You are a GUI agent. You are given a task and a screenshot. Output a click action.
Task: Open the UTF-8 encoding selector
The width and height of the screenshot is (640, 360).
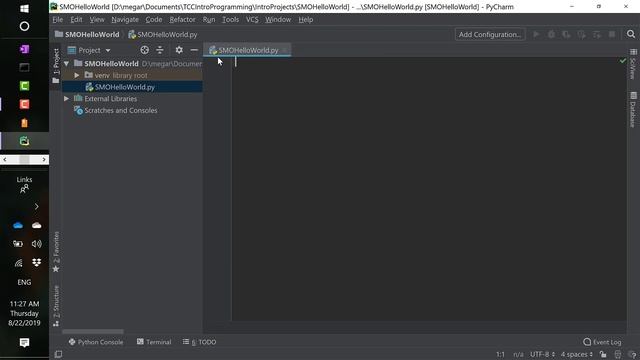542,354
